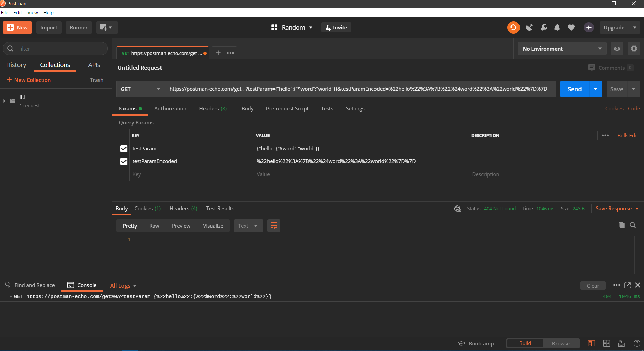Open the satellite capture requests icon
Screen dimensions: 644x351
(529, 27)
